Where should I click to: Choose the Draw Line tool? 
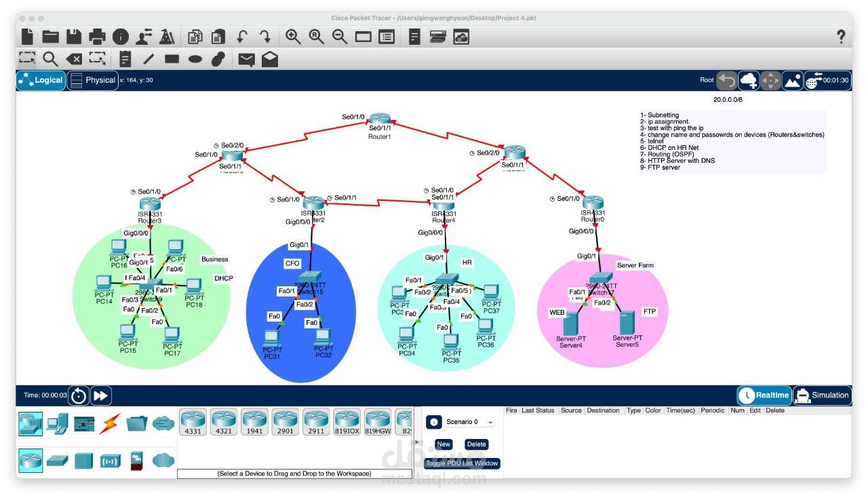click(149, 59)
